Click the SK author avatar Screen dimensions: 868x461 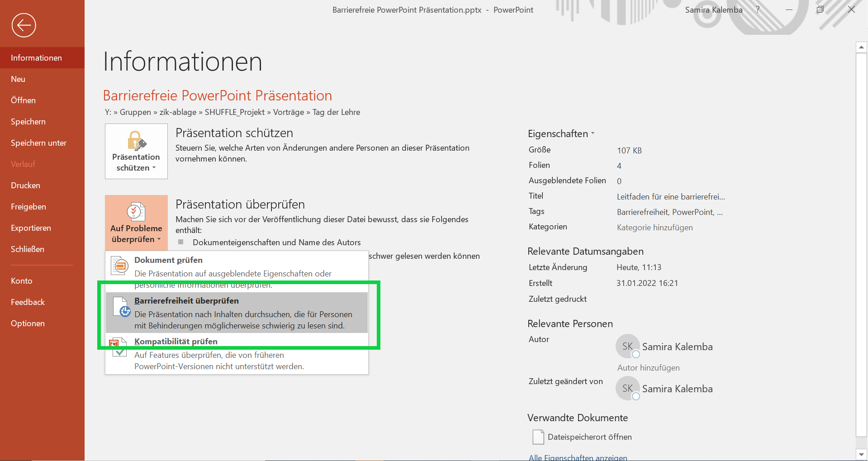coord(627,346)
